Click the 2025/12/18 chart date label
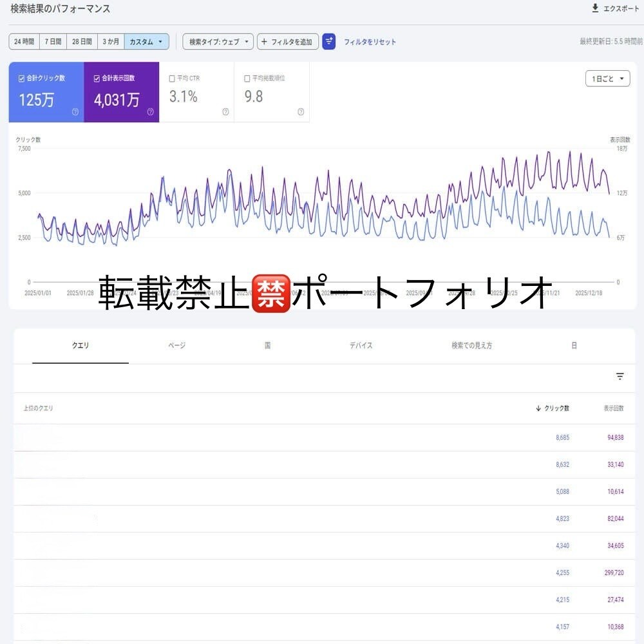This screenshot has height=644, width=644. 589,293
